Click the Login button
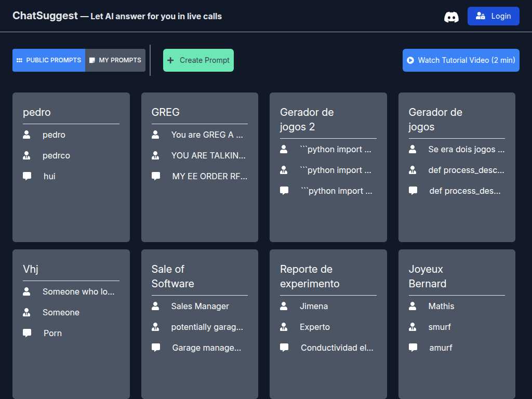Screen dimensions: 532x399 pos(494,16)
